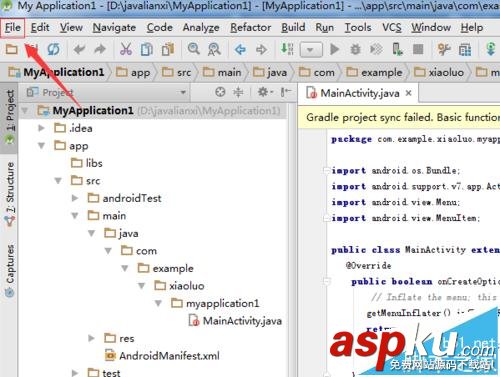Click the Paste clipboard icon
The height and width of the screenshot is (377, 500).
tap(168, 50)
